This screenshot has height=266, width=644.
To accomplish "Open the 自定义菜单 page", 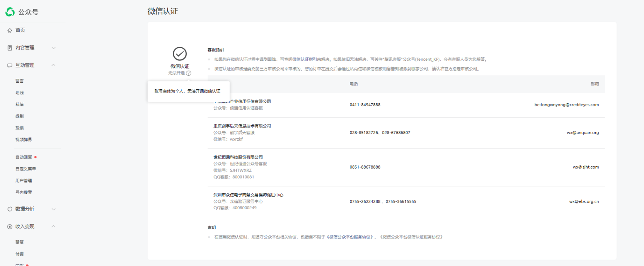I will [x=26, y=169].
